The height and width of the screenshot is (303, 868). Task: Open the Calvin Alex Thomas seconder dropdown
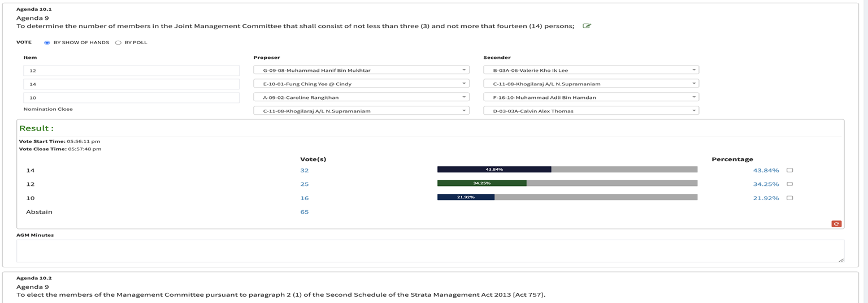coord(591,111)
